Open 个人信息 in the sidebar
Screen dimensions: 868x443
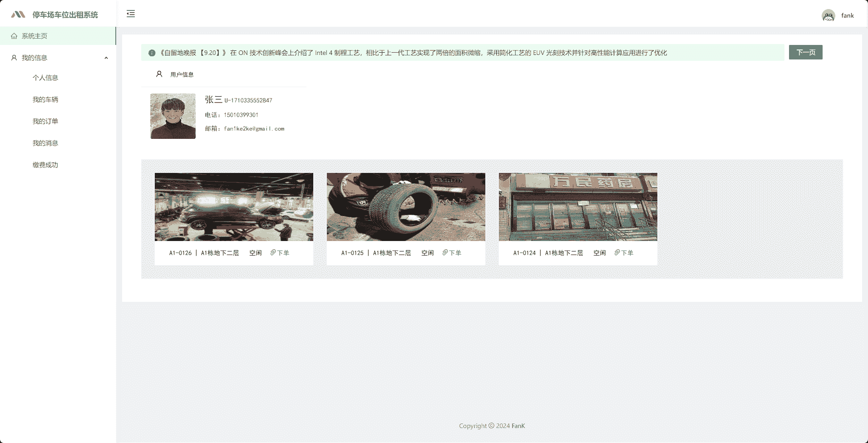tap(45, 78)
